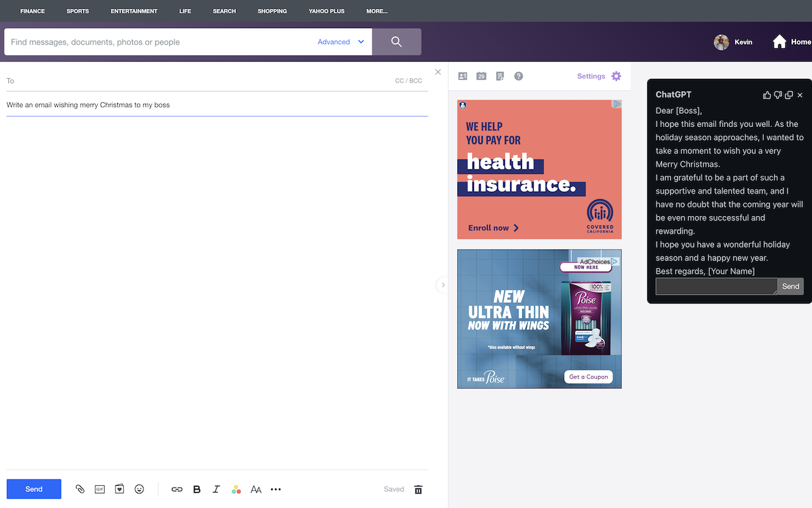Image resolution: width=812 pixels, height=508 pixels.
Task: Open Kevin's profile avatar
Action: tap(721, 42)
